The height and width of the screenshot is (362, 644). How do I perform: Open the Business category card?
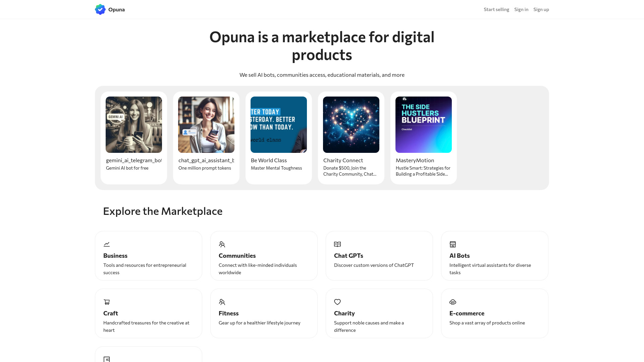pos(149,255)
